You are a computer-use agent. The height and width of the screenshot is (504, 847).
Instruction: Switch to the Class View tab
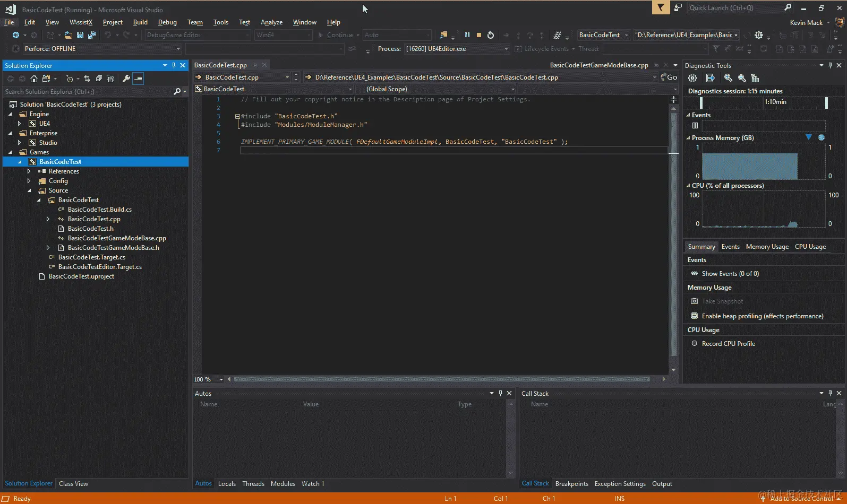pyautogui.click(x=74, y=484)
